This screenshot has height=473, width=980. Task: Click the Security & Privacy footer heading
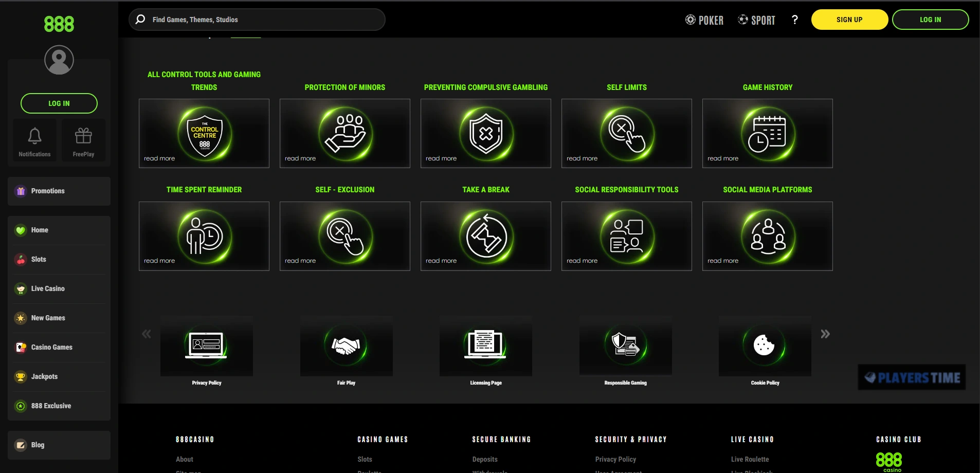coord(631,440)
